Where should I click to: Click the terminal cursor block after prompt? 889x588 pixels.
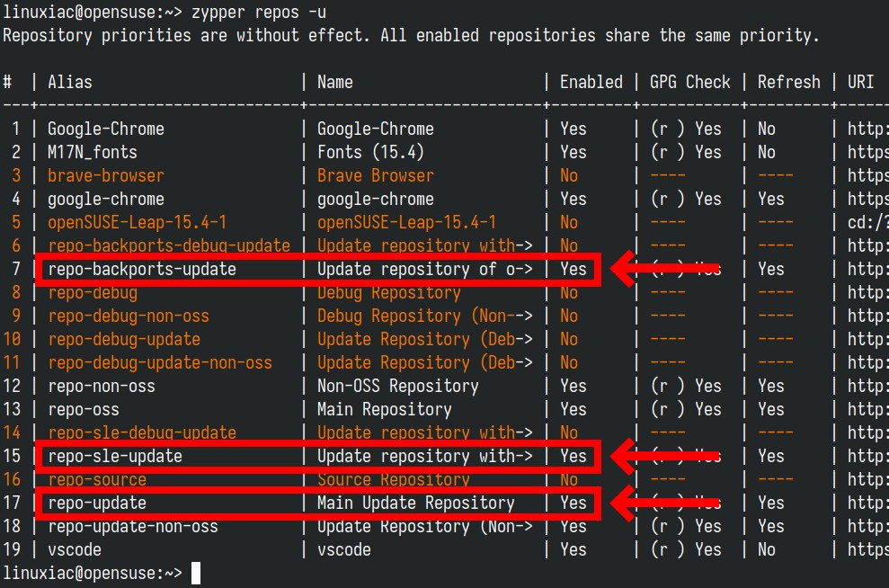tap(196, 573)
